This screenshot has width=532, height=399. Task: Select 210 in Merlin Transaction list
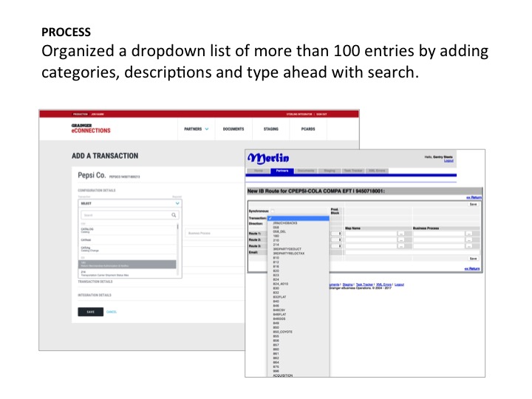(x=276, y=240)
